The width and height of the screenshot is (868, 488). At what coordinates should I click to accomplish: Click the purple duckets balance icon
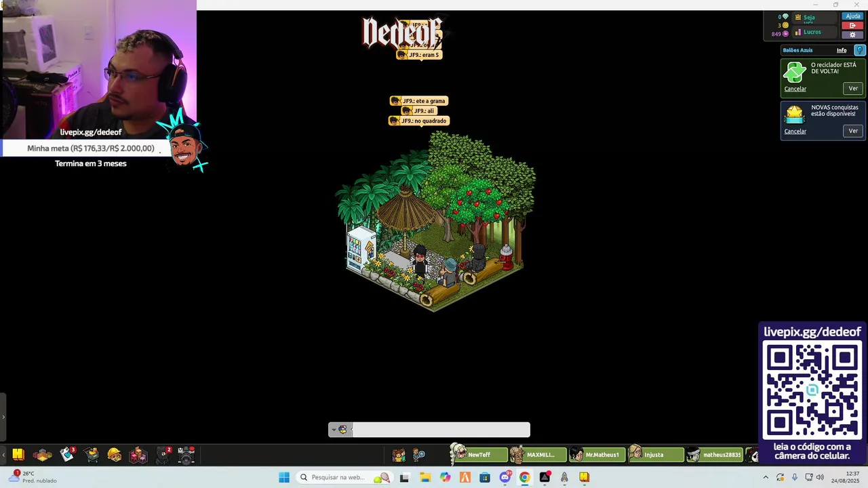coord(785,34)
